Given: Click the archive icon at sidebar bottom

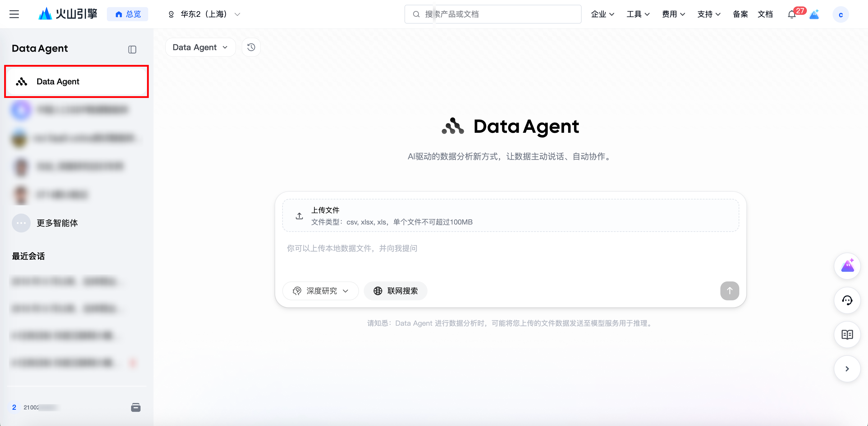Looking at the screenshot, I should [136, 407].
